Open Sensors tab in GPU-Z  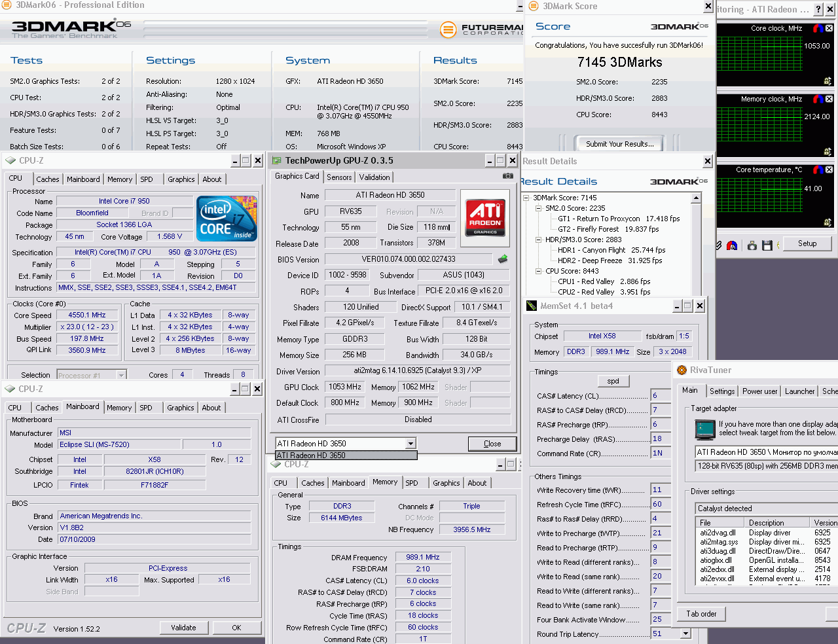coord(339,177)
